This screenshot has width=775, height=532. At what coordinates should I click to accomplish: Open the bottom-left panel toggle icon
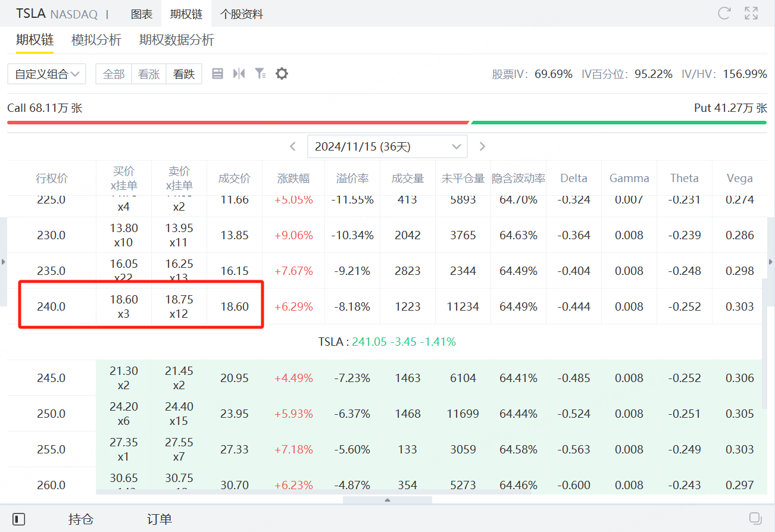coord(18,518)
